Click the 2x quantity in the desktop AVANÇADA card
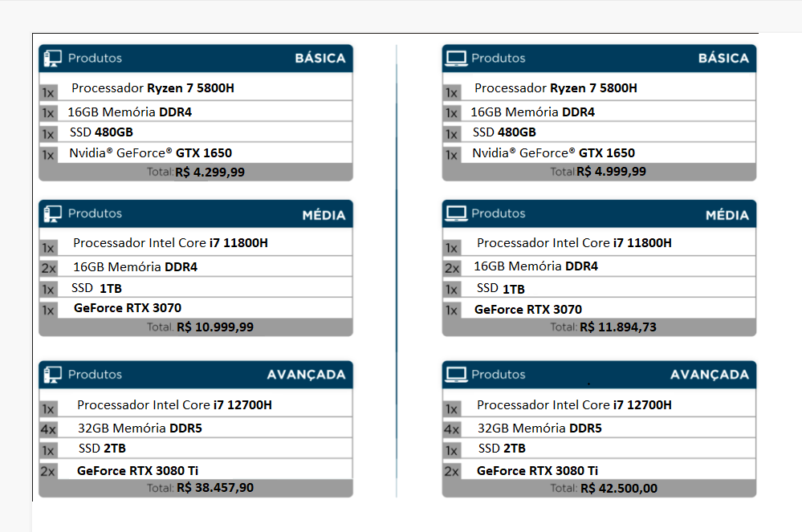 (x=48, y=471)
